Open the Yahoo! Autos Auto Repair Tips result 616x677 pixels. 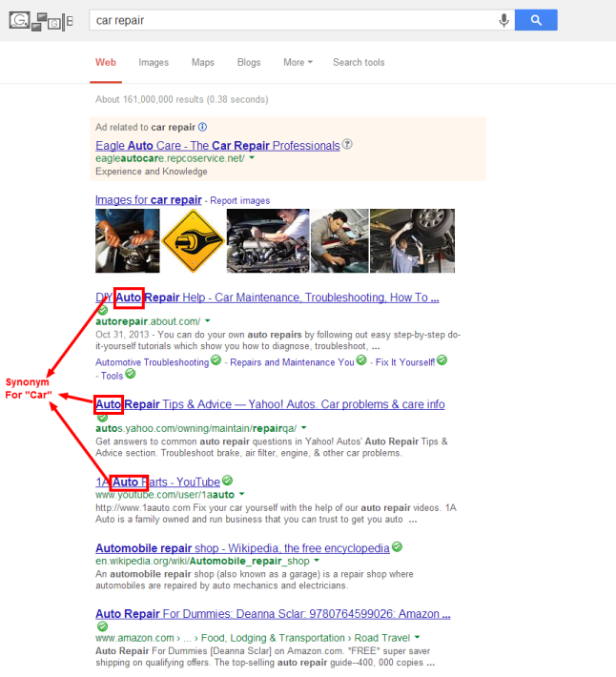click(x=270, y=404)
